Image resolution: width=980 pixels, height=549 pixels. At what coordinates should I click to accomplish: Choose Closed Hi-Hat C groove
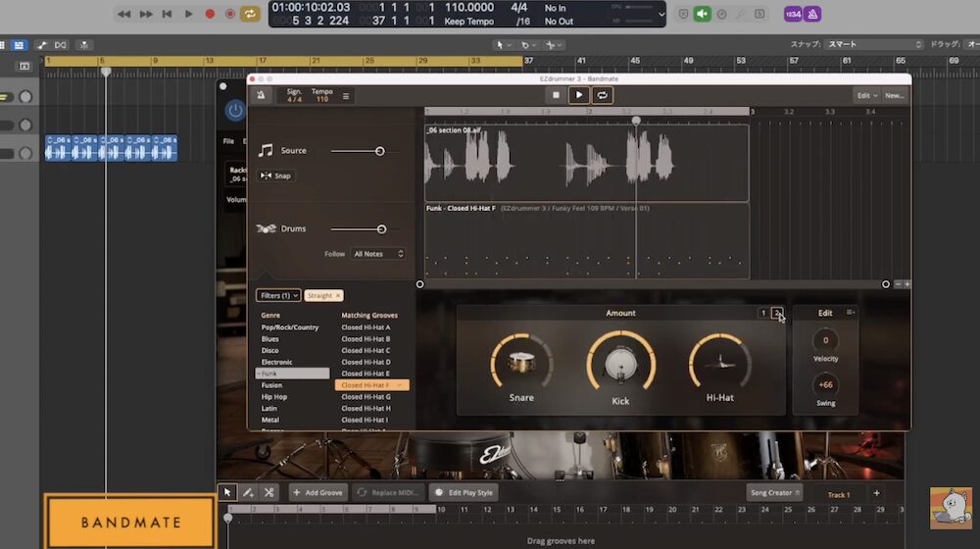366,350
